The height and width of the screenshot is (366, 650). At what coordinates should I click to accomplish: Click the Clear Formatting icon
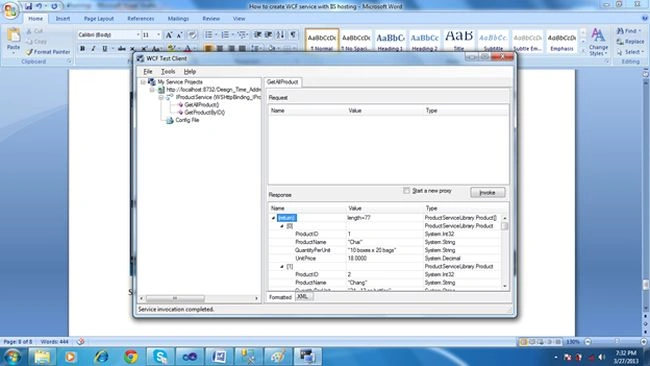click(192, 35)
